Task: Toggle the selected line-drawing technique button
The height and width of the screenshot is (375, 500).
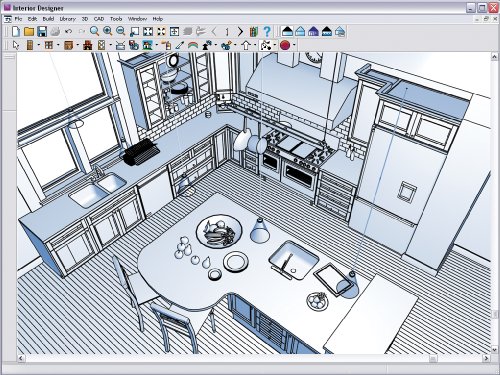Action: click(265, 45)
